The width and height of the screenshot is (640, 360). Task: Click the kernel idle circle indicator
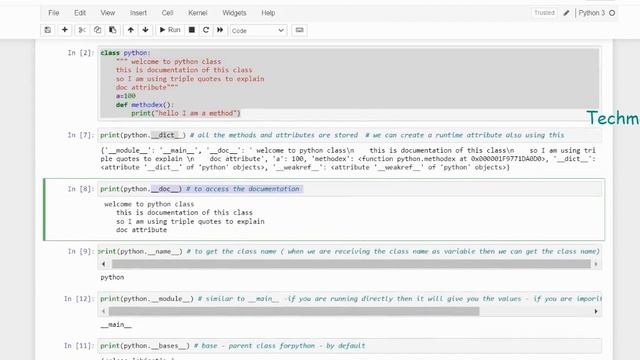point(612,13)
